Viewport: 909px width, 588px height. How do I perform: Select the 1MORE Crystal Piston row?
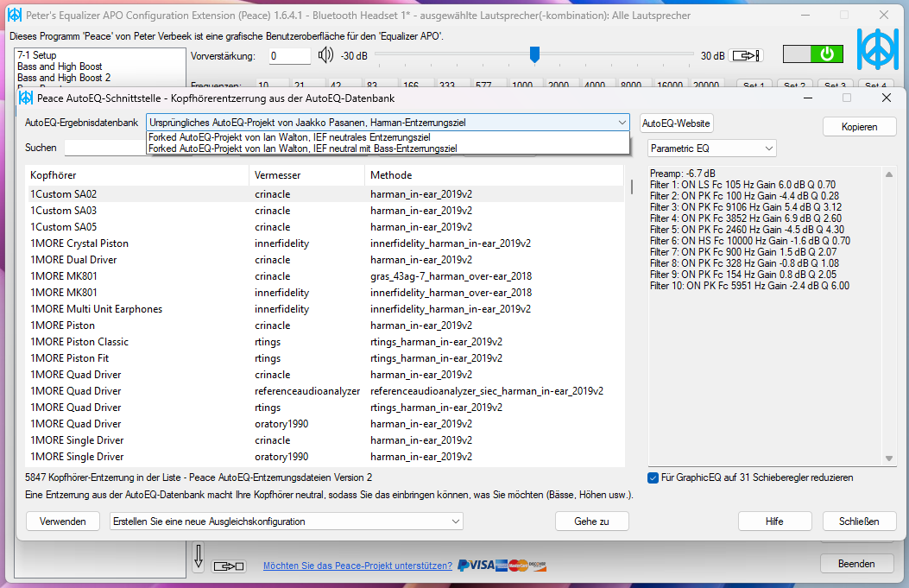pyautogui.click(x=325, y=243)
